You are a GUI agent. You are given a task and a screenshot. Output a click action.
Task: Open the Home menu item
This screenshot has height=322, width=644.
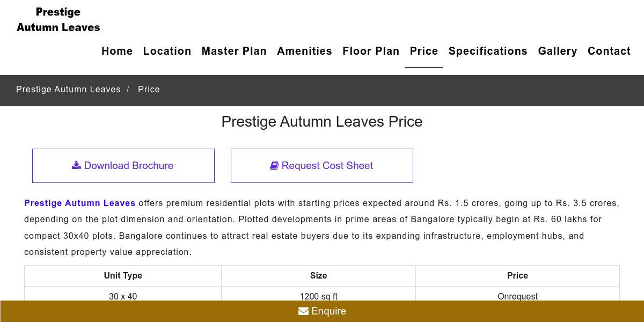coord(117,51)
